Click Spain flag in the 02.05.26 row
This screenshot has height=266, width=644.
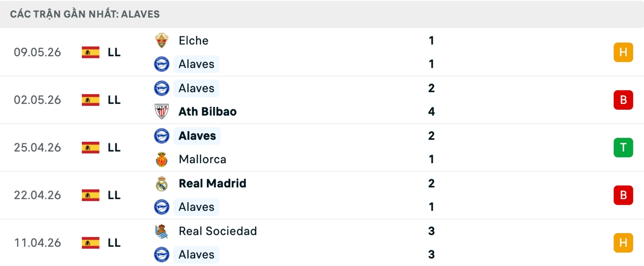pos(91,100)
